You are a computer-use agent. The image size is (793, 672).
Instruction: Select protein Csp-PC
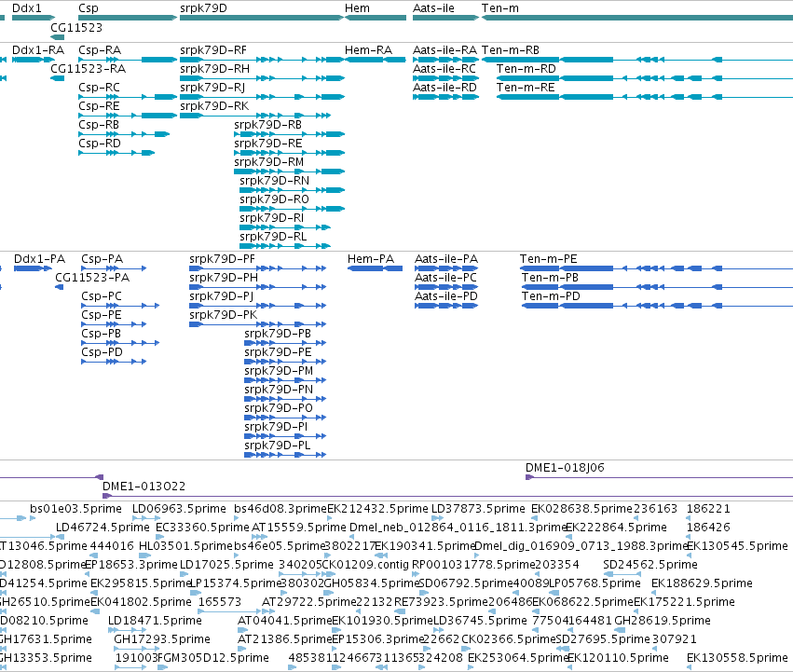click(102, 296)
